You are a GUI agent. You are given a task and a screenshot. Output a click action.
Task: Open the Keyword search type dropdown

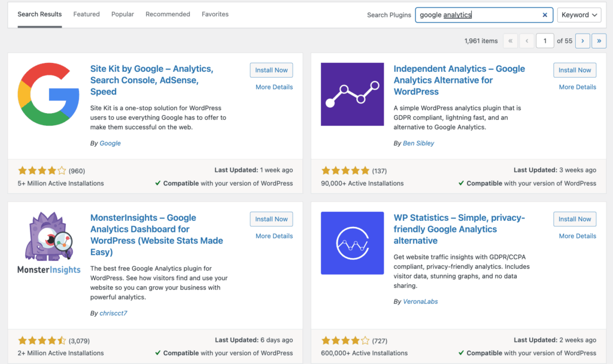click(579, 15)
